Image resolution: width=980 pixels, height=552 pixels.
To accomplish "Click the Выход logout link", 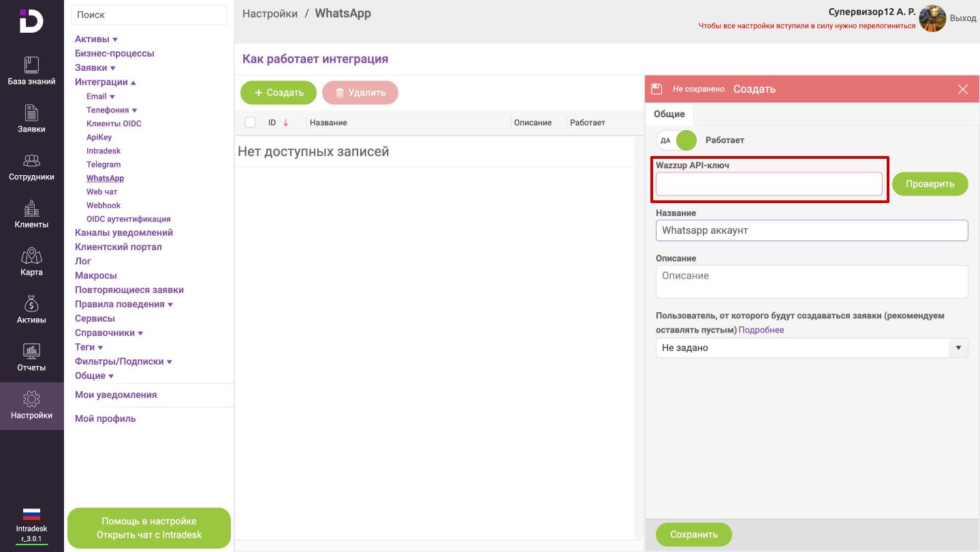I will (963, 18).
